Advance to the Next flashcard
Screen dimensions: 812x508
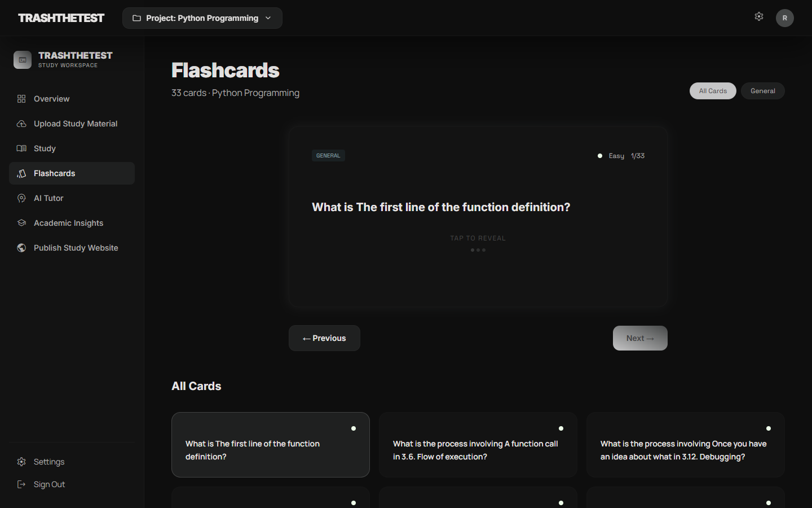640,338
